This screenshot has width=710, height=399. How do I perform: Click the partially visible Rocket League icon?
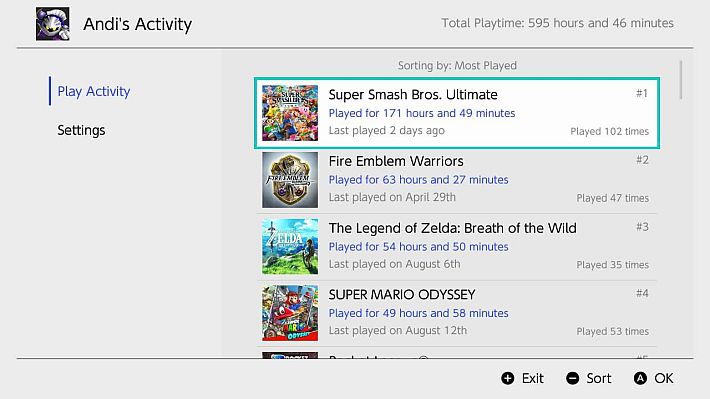coord(290,355)
